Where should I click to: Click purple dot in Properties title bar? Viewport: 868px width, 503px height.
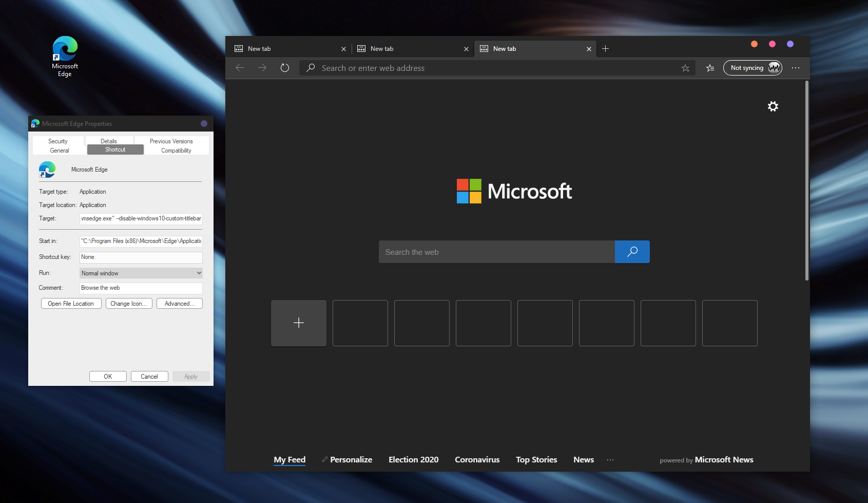tap(204, 124)
